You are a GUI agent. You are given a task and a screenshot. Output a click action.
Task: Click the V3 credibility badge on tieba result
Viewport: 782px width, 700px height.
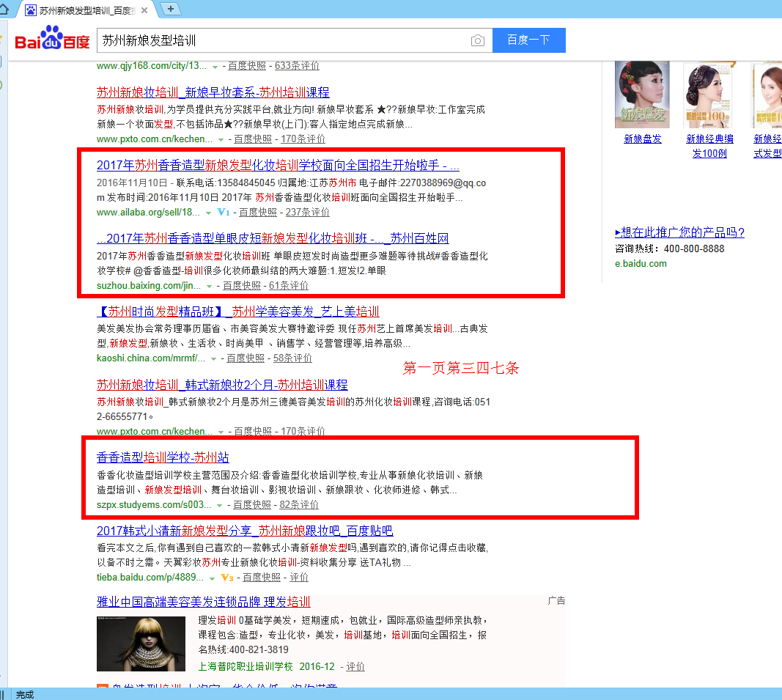[227, 578]
